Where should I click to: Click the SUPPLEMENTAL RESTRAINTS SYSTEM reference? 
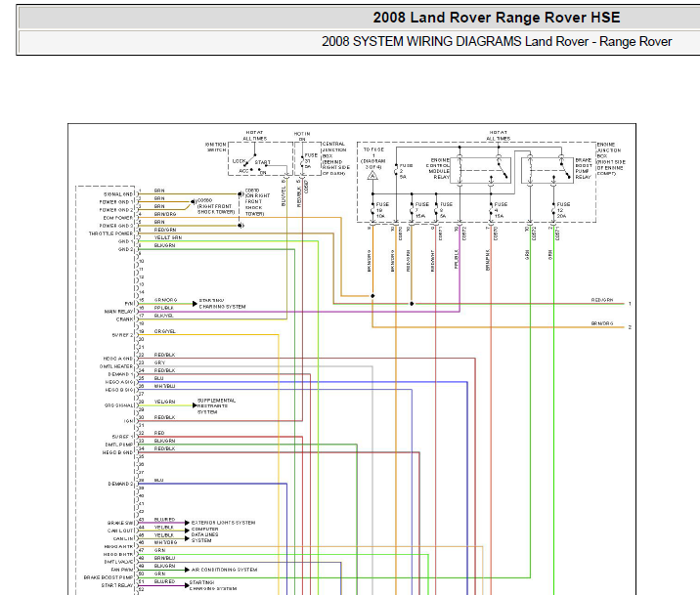(216, 406)
